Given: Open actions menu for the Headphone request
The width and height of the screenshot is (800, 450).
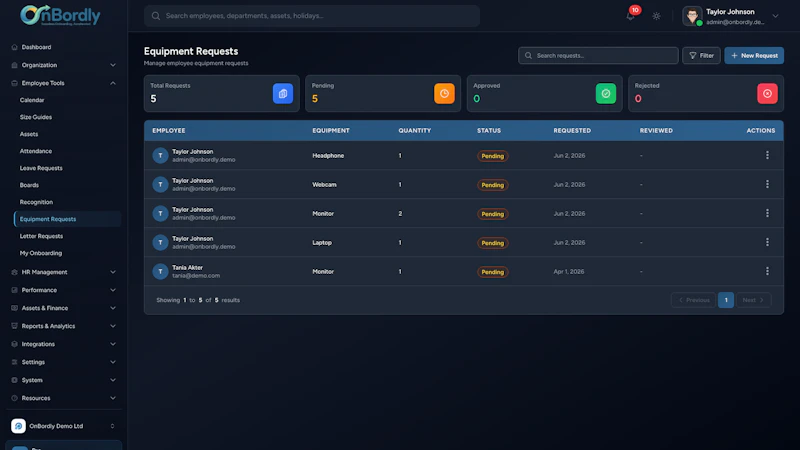Looking at the screenshot, I should [x=767, y=155].
